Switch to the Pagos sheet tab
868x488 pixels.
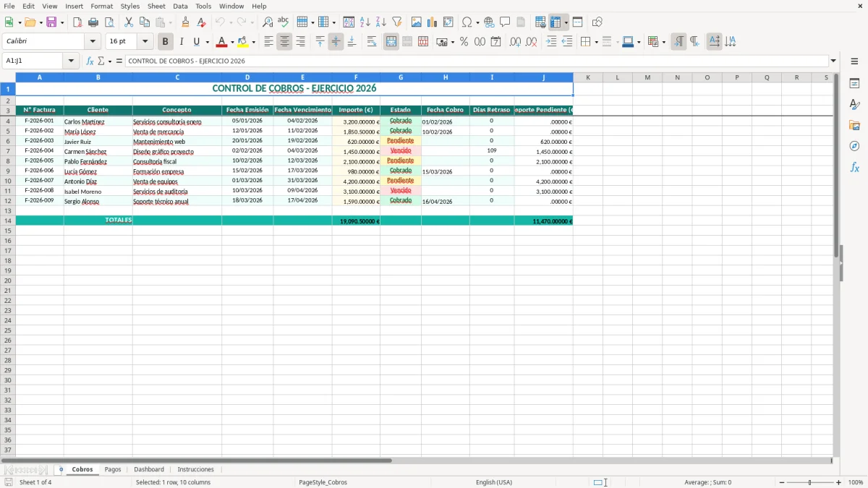coord(113,469)
